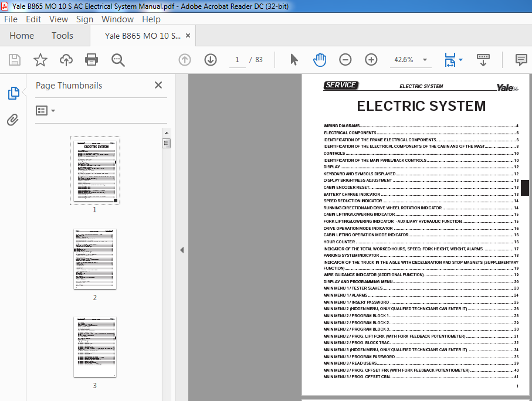Switch to the Home tab
Screen dimensions: 532x401
[x=22, y=36]
